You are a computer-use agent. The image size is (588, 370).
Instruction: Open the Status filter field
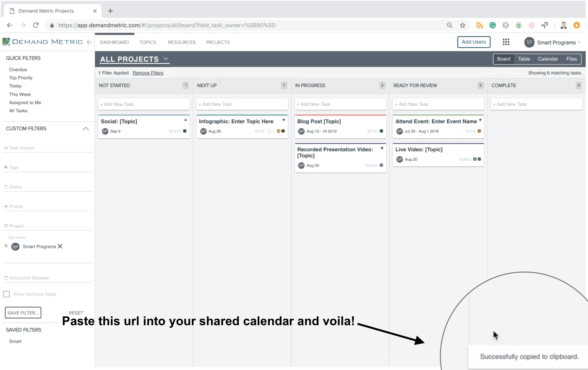[x=48, y=187]
